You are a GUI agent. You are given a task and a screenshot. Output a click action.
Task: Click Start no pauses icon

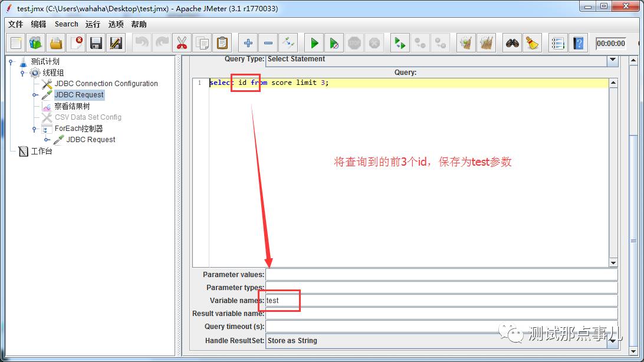click(x=334, y=42)
